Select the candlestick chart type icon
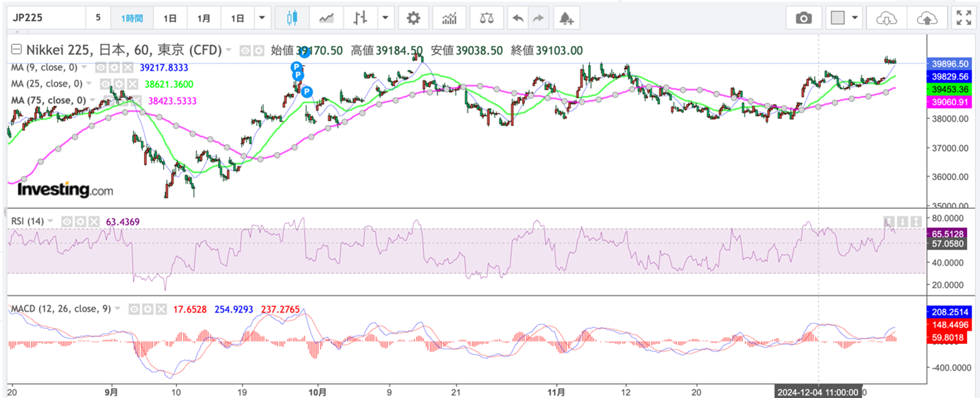 pyautogui.click(x=293, y=18)
